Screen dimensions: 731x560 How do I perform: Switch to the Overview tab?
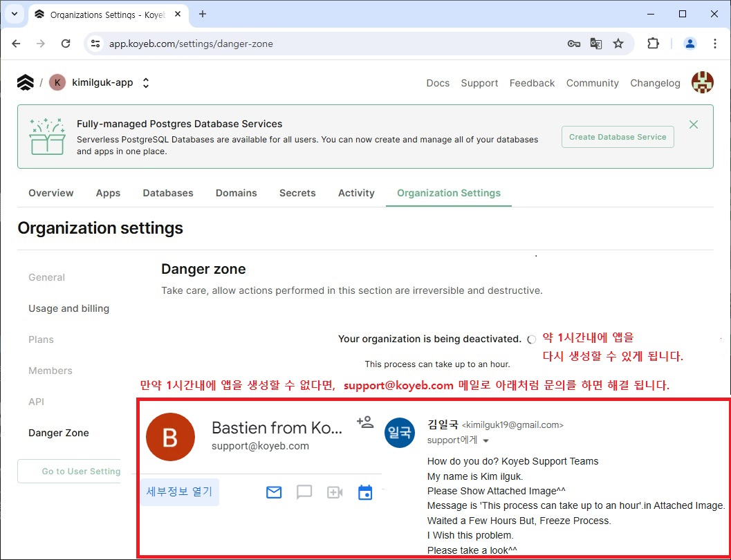tap(50, 193)
